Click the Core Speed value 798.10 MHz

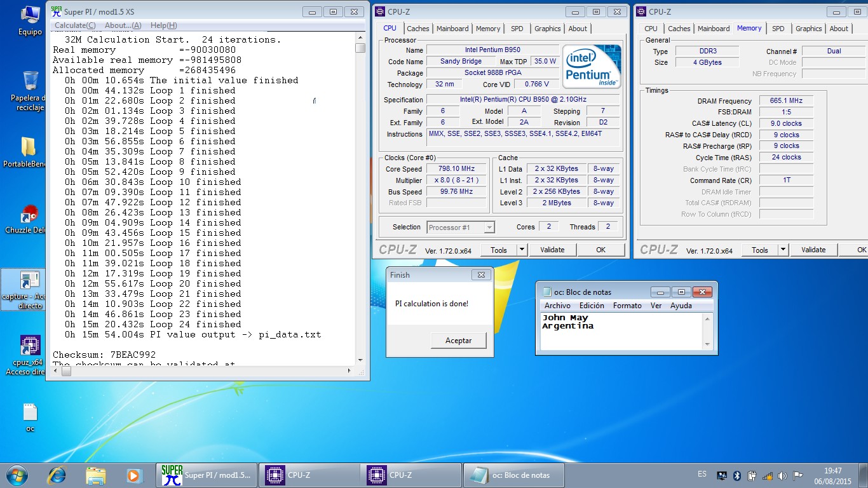tap(458, 169)
